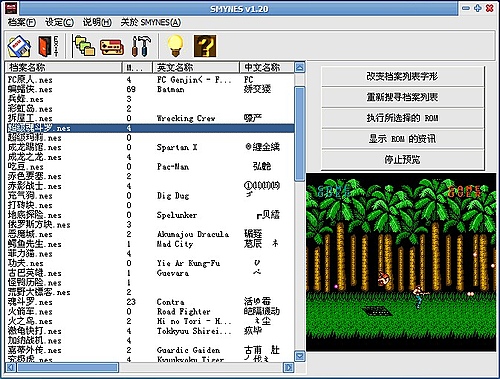Click the 执行所选择的 ROM button
The width and height of the screenshot is (500, 379).
point(402,118)
